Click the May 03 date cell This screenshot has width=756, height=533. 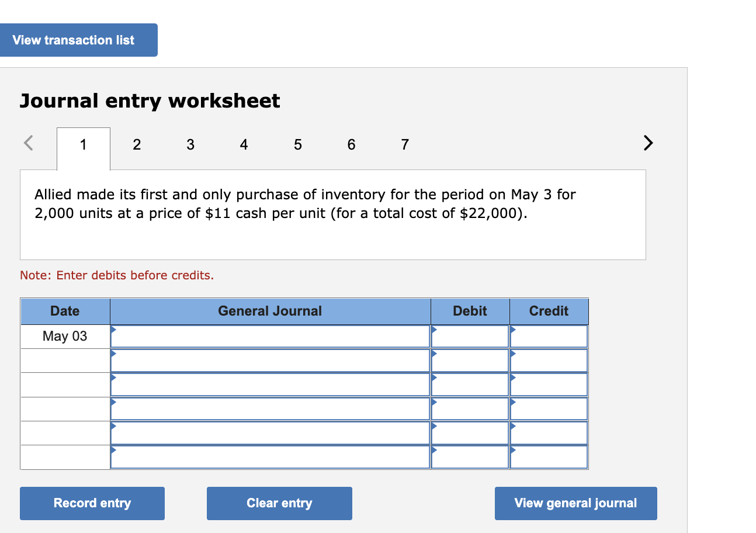click(65, 337)
